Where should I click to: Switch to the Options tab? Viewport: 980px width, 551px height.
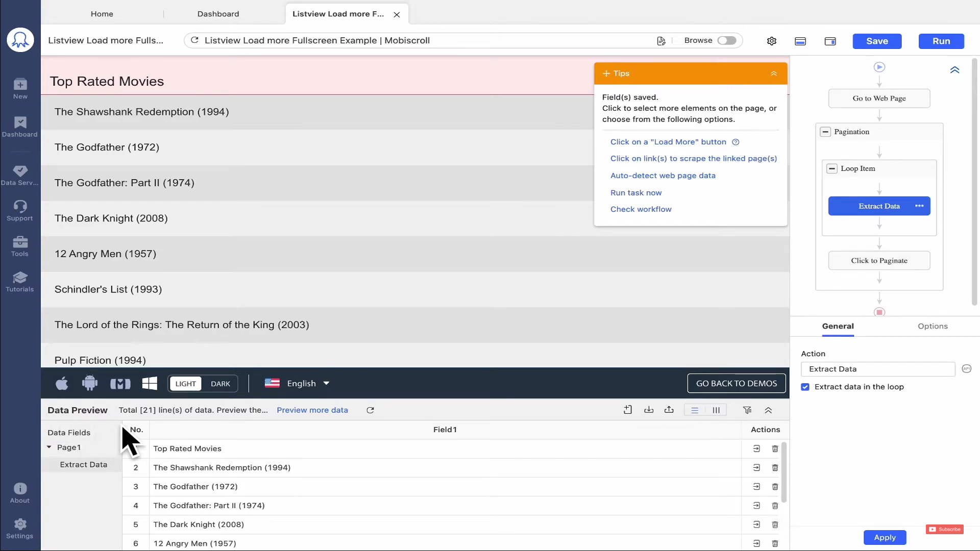coord(932,327)
